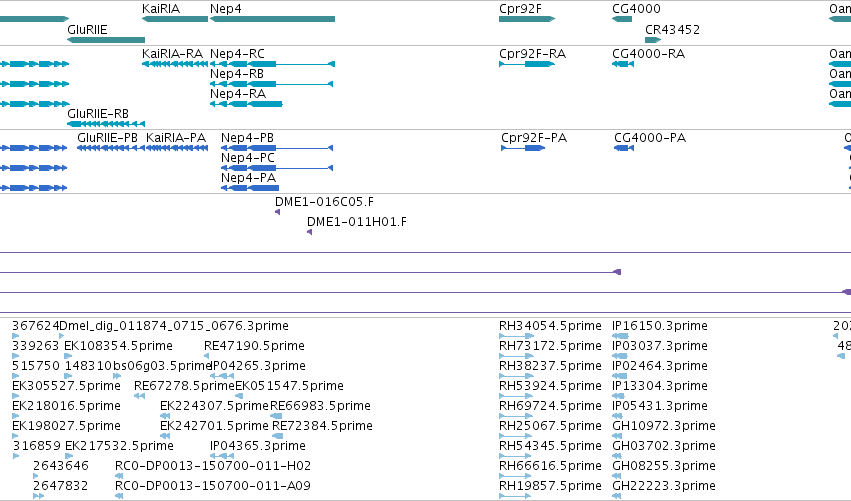Click the RE66983.5prime EST label
The width and height of the screenshot is (851, 501).
320,406
